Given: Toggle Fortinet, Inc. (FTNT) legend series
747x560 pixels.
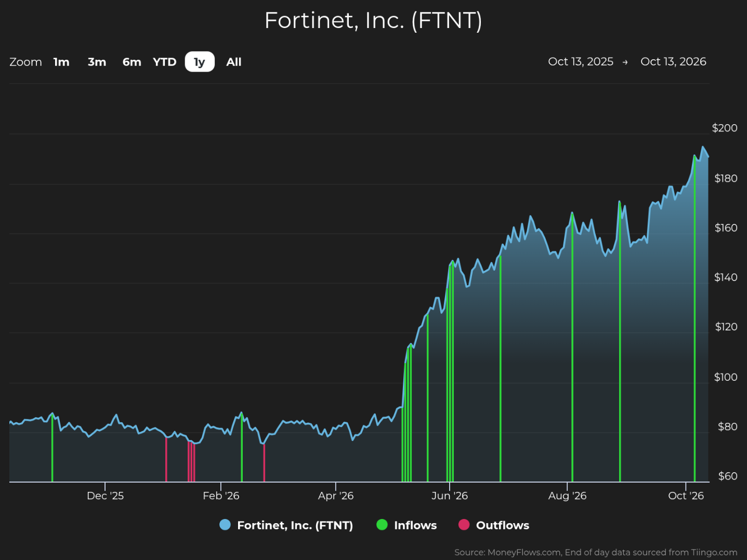Looking at the screenshot, I should coord(286,525).
